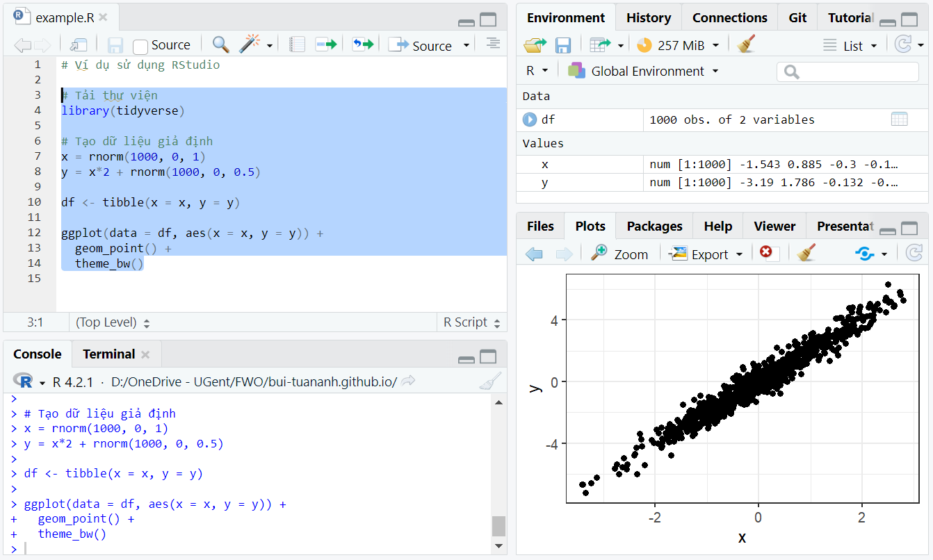The width and height of the screenshot is (933, 560).
Task: Open Find/Replace with magnifier icon
Action: pos(221,45)
